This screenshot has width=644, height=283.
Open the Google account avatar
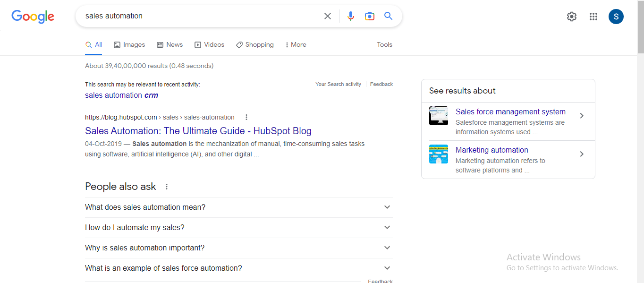pyautogui.click(x=616, y=17)
